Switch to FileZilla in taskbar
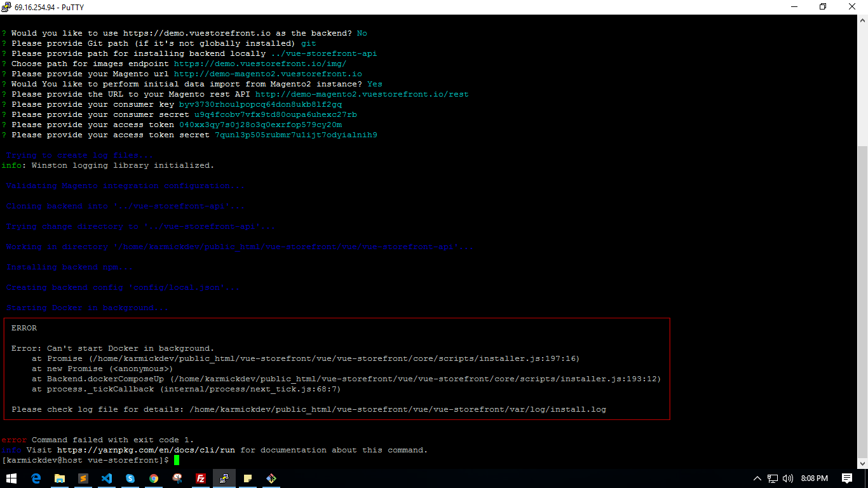This screenshot has height=488, width=868. 201,478
